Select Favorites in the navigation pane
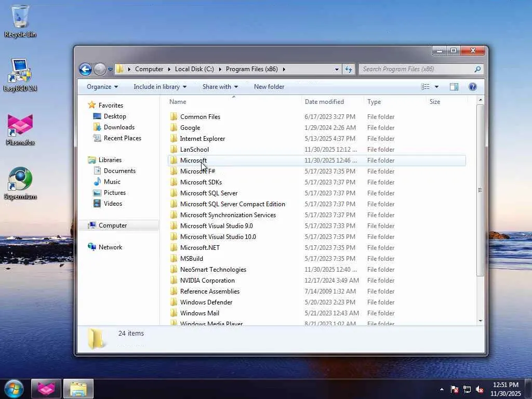The image size is (532, 399). pos(111,105)
